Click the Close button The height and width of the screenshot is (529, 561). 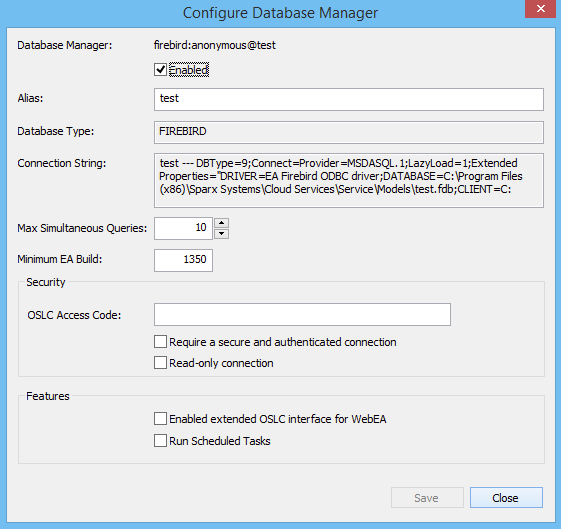point(506,498)
